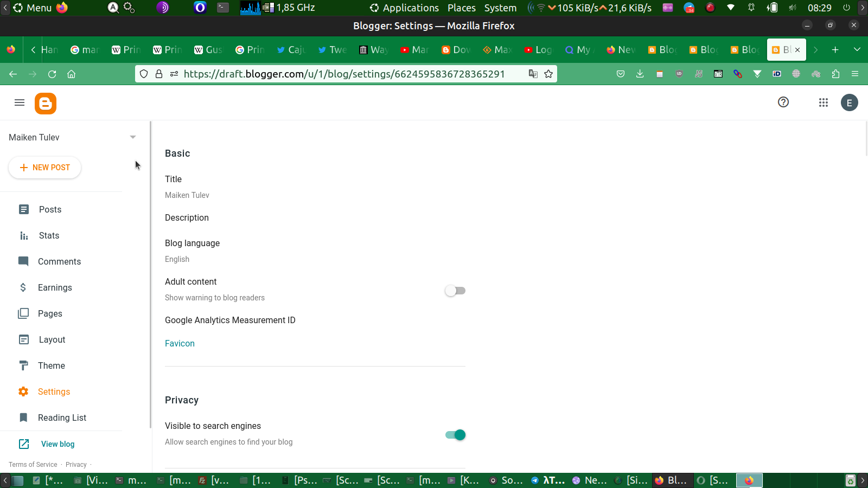
Task: Open tracking protection shield icon
Action: tap(144, 74)
